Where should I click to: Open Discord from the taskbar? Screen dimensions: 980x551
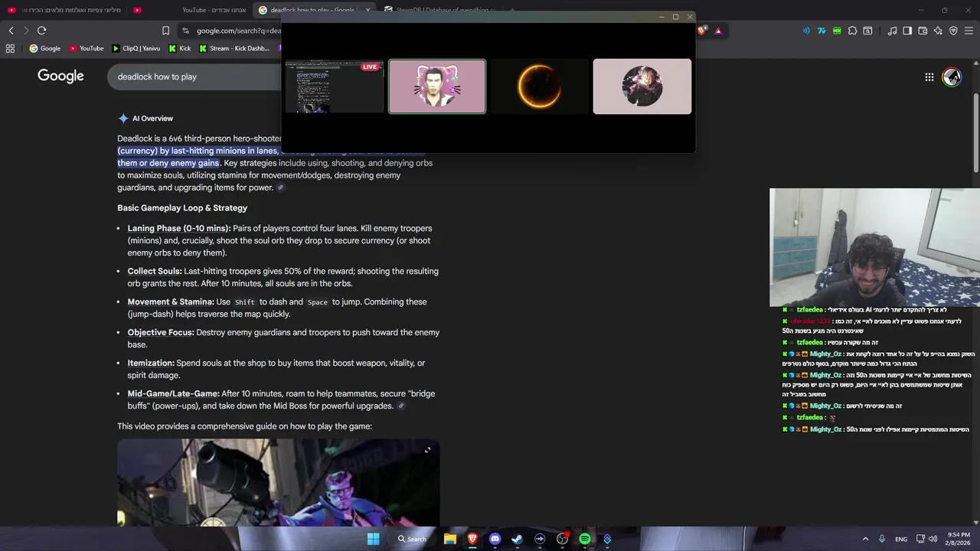[495, 539]
